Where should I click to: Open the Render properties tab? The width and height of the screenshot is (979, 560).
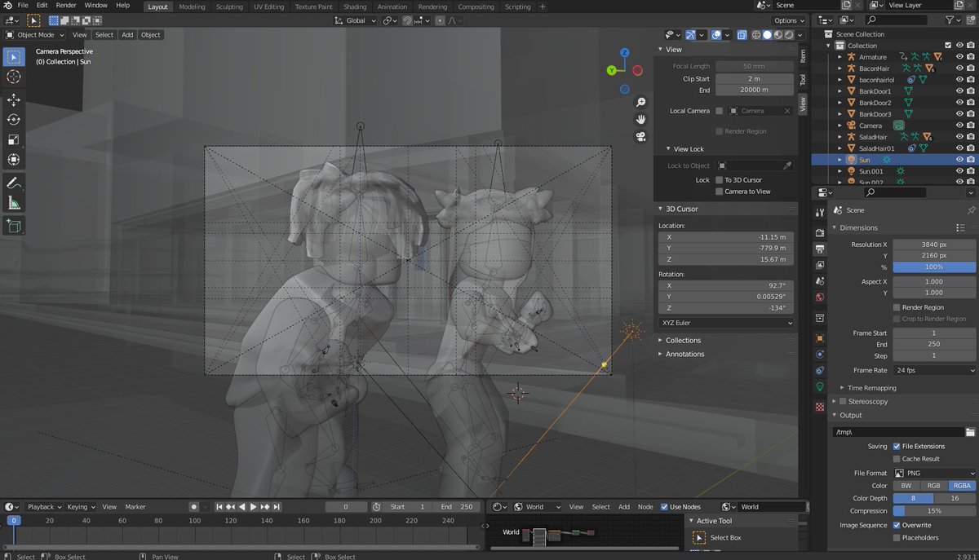[820, 232]
